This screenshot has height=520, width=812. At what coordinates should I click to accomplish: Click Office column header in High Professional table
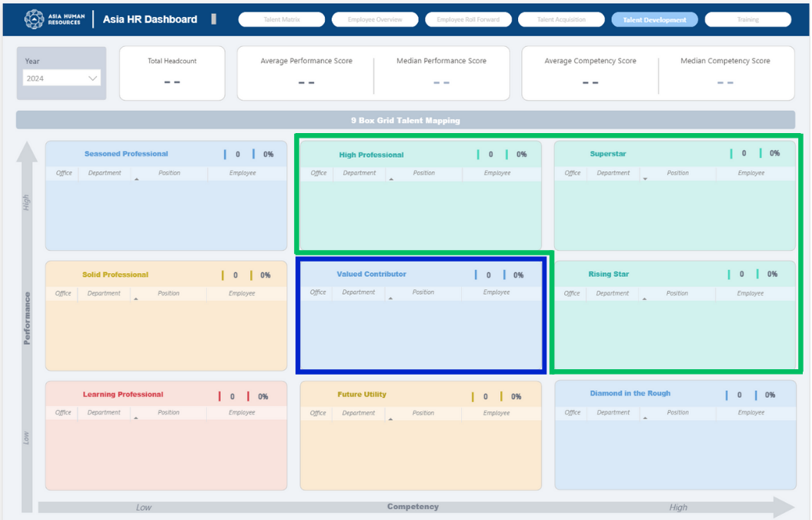[319, 173]
